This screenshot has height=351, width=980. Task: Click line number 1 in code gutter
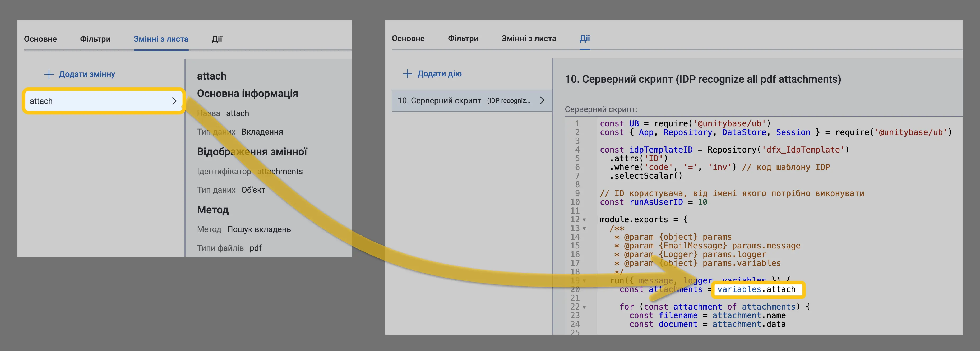(x=577, y=124)
